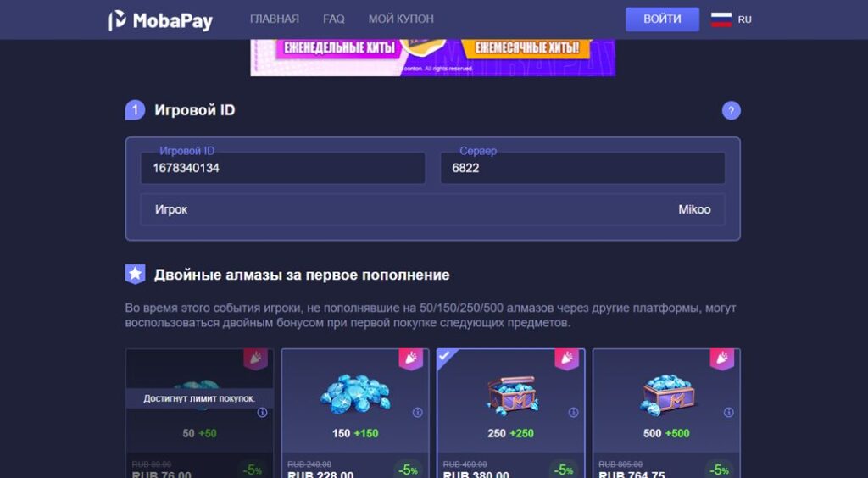Open the FAQ menu item
This screenshot has width=868, height=478.
point(334,19)
